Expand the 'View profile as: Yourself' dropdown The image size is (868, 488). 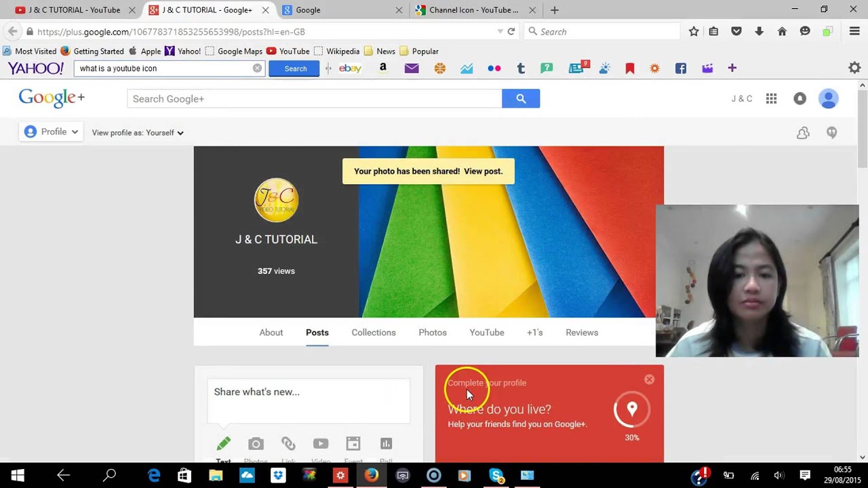click(137, 132)
